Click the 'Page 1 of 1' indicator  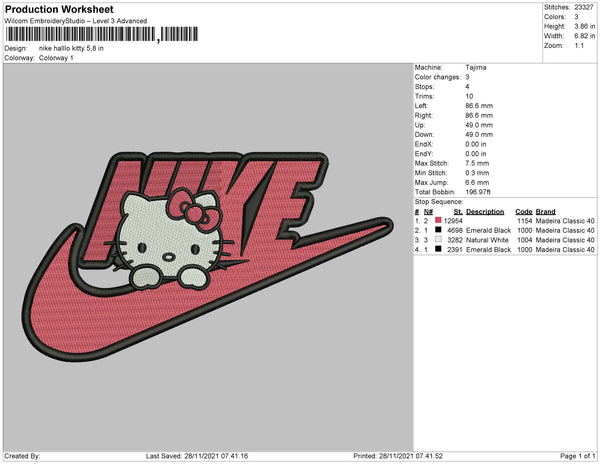(x=577, y=456)
